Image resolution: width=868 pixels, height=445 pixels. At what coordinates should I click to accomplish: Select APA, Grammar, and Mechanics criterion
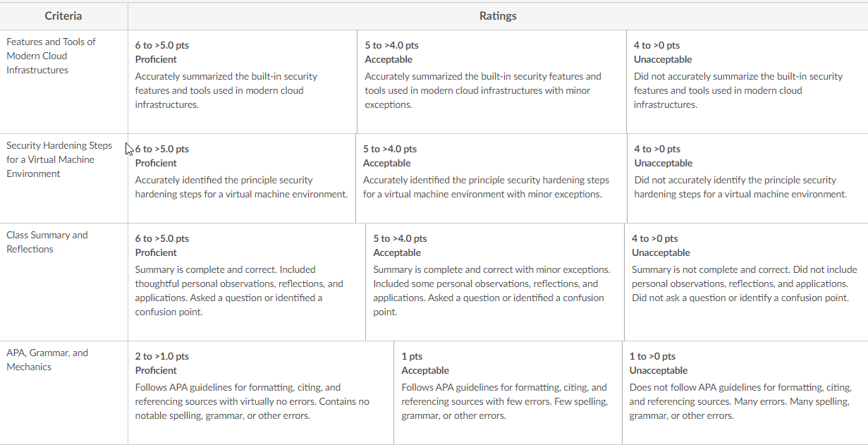coord(63,392)
